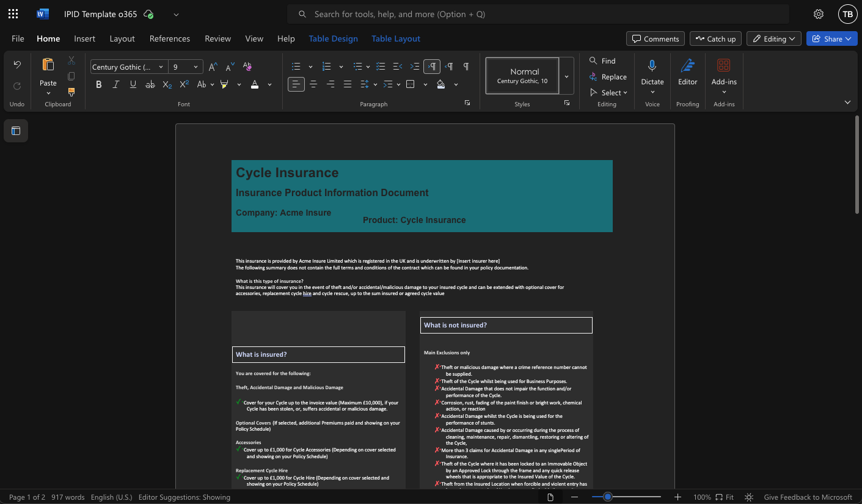Viewport: 862px width, 504px height.
Task: Open the highlight color dropdown arrow
Action: (x=239, y=84)
